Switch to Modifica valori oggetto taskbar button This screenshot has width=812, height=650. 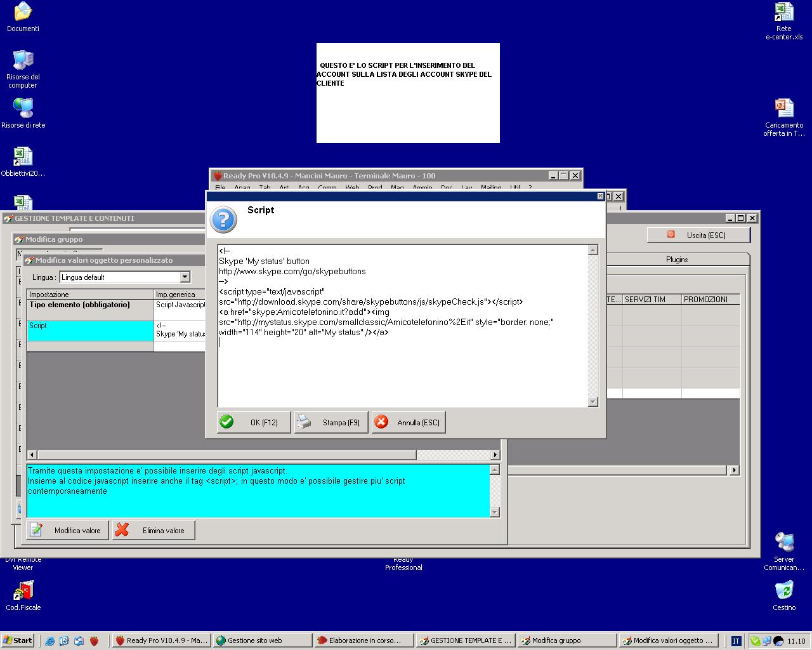669,640
